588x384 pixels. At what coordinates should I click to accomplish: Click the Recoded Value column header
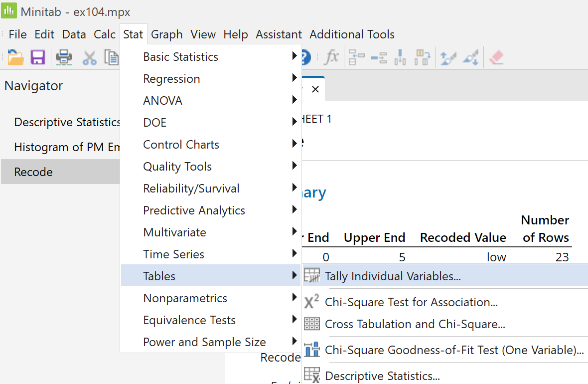tap(463, 237)
